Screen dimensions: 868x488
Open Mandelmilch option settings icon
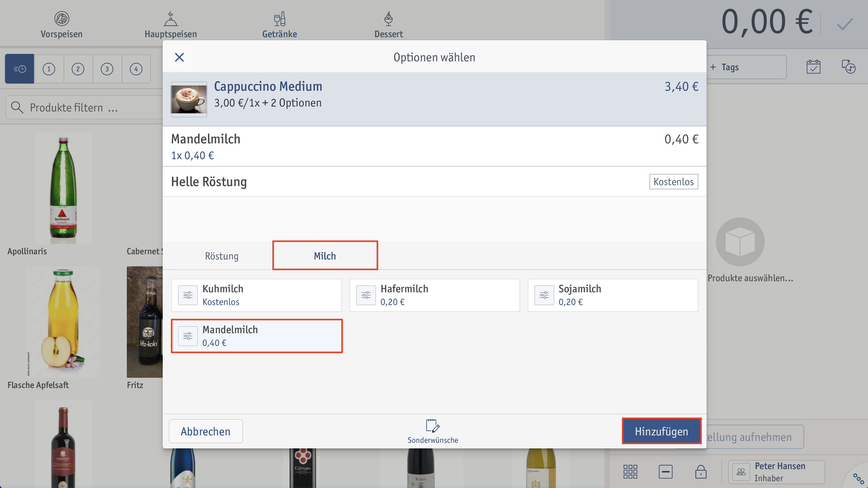click(188, 336)
